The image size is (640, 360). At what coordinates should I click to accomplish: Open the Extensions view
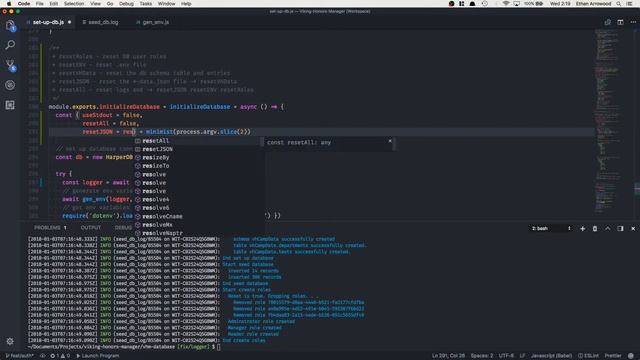(10, 105)
